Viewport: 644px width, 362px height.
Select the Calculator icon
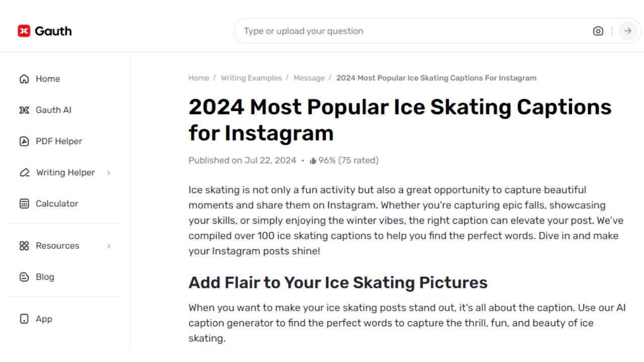coord(24,203)
